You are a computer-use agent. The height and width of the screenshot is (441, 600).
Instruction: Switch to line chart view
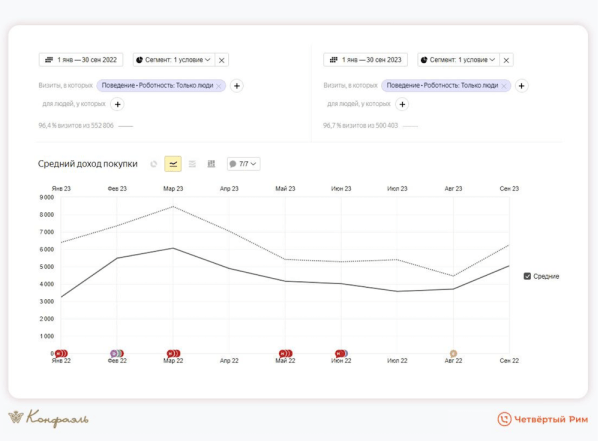[173, 164]
